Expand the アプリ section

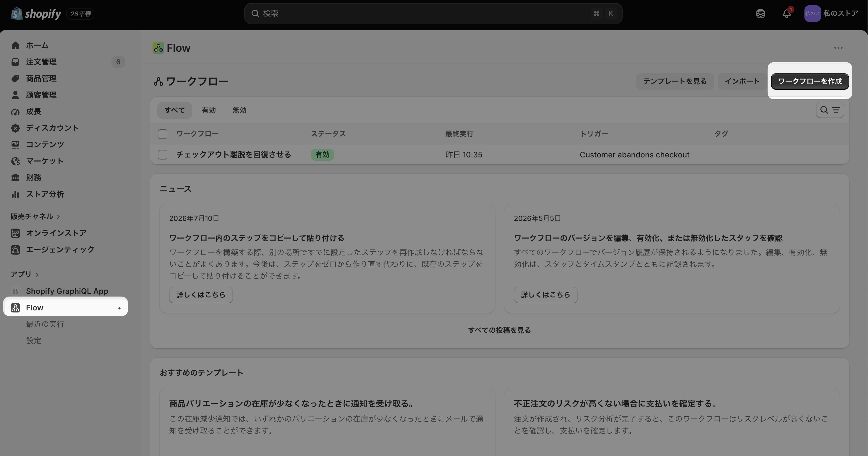24,274
